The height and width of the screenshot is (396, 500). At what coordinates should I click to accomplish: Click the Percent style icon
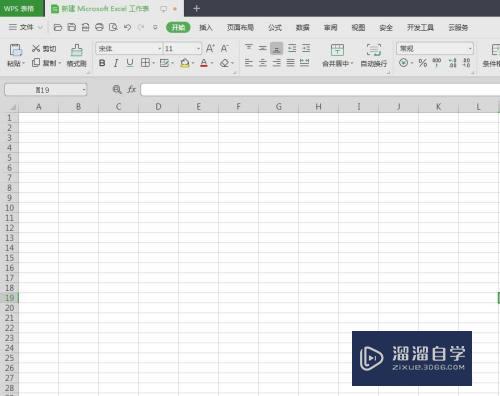tap(423, 63)
